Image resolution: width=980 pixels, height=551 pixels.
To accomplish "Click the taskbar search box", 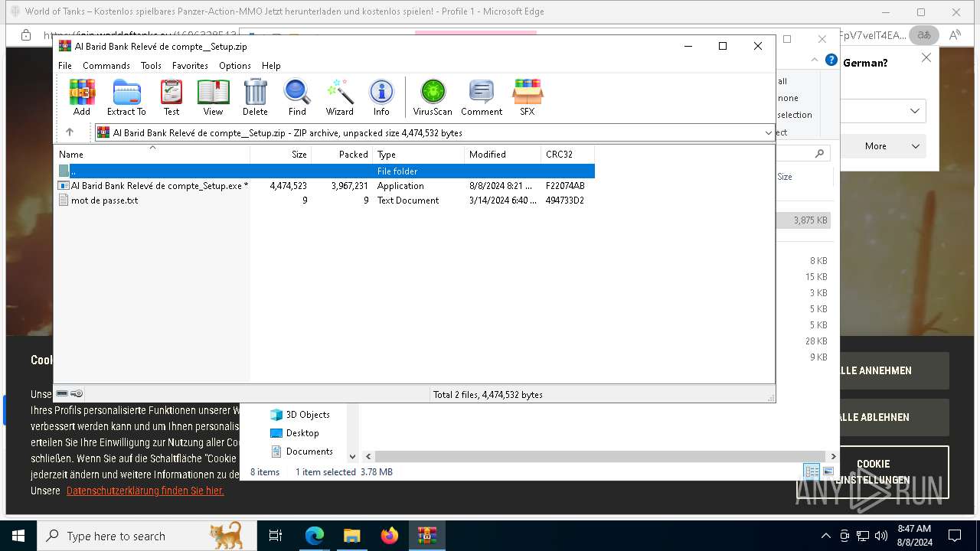I will click(x=146, y=536).
